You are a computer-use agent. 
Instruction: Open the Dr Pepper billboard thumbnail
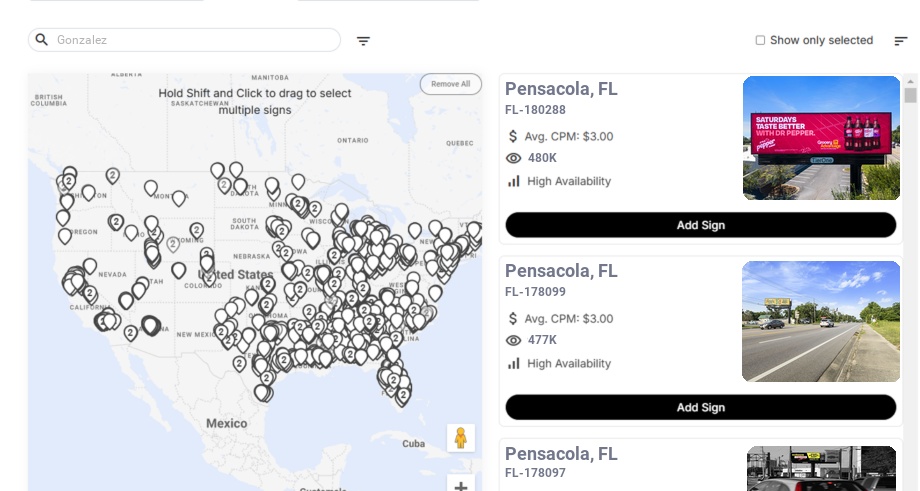821,138
